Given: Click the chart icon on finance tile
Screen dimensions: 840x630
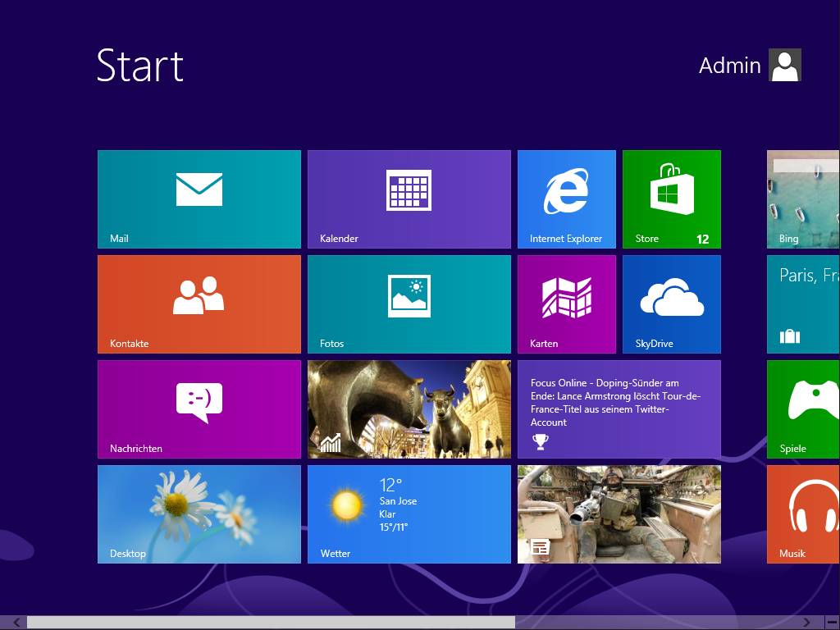Looking at the screenshot, I should [331, 442].
